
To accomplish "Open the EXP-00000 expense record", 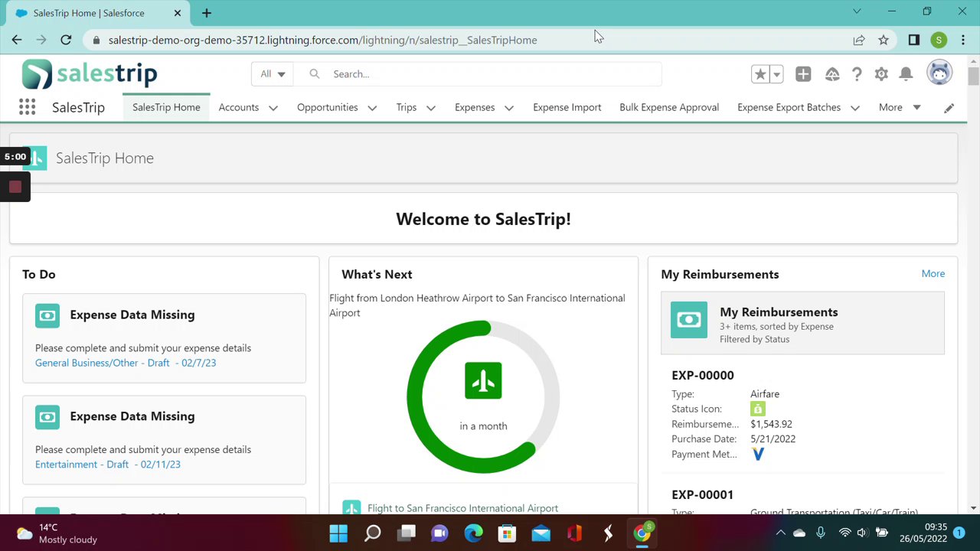I will [703, 376].
